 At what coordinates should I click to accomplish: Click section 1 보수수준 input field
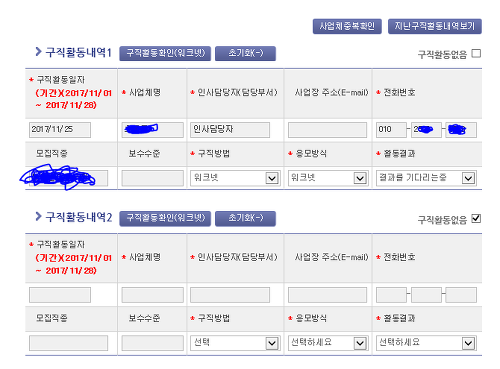coord(153,178)
